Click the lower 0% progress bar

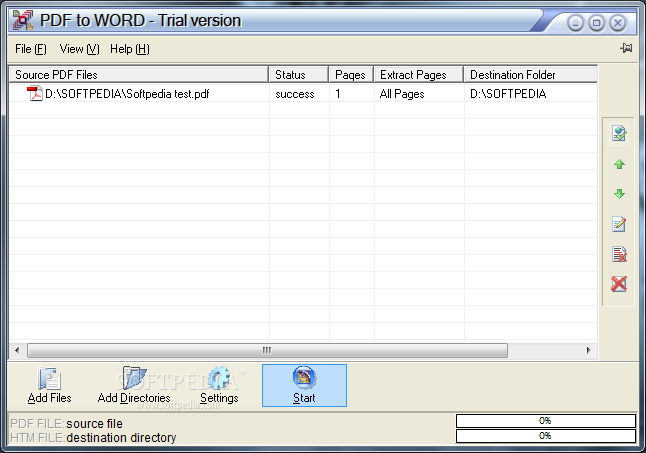pyautogui.click(x=545, y=436)
